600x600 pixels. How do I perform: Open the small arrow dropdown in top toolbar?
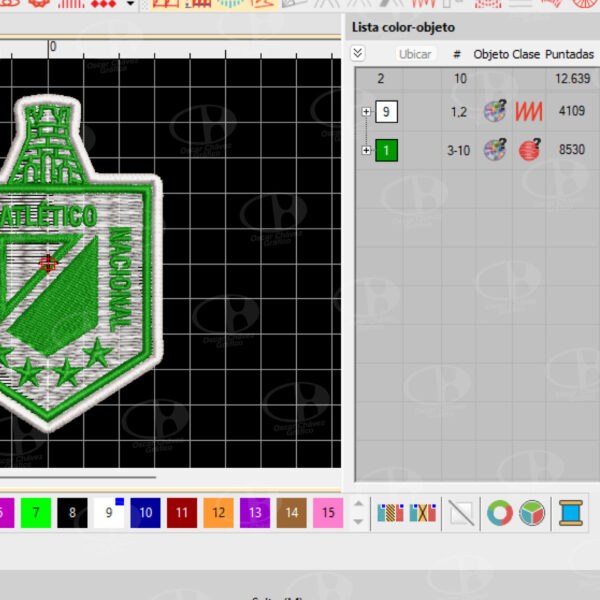(130, 4)
